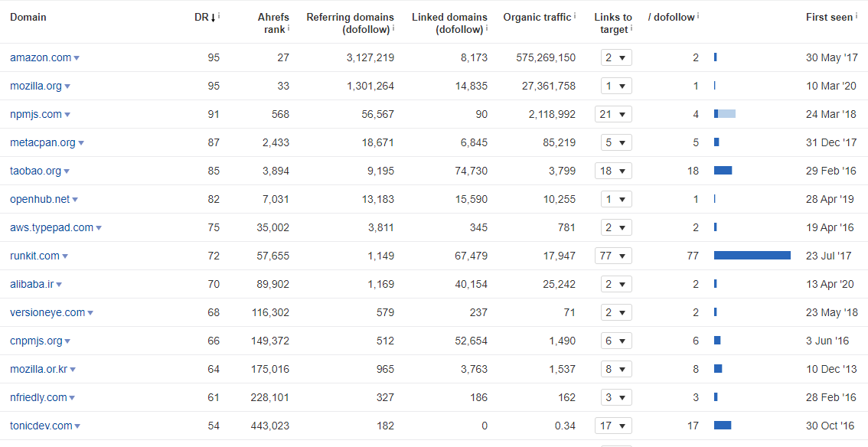Sort by / dofollow column header

click(671, 17)
